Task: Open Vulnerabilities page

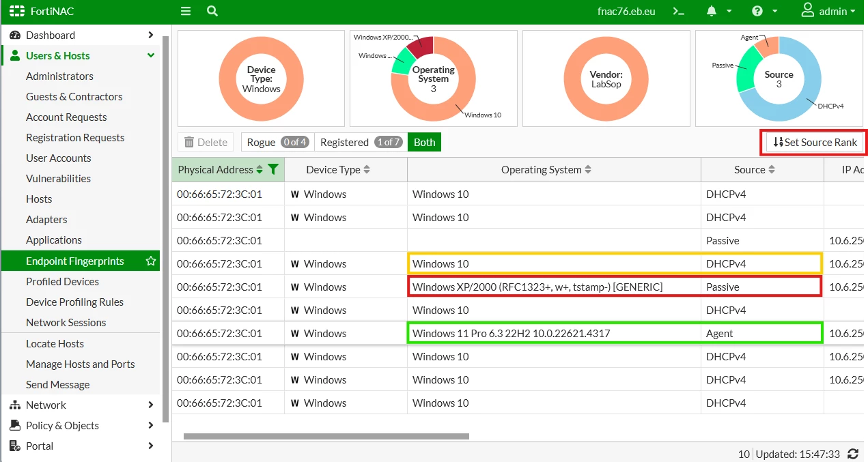Action: (58, 179)
